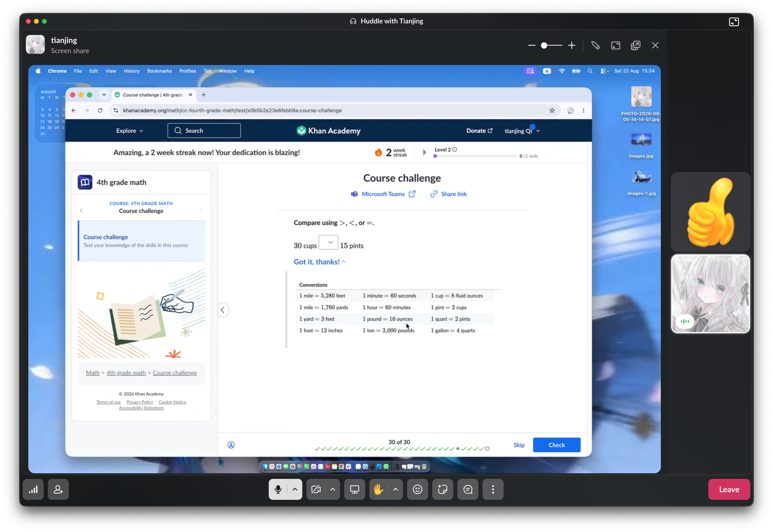Open the huddle thread chat bubble icon
The width and height of the screenshot is (773, 532).
pos(468,489)
